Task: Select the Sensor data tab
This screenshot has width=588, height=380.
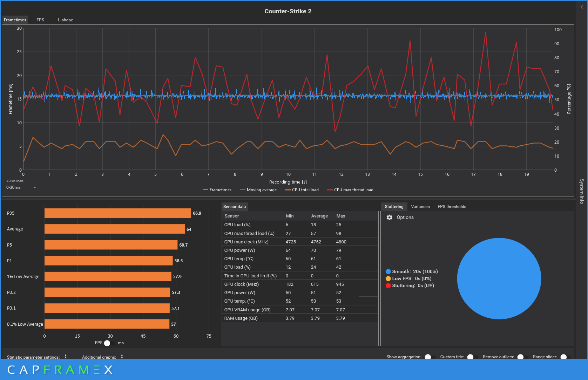Action: coord(235,207)
